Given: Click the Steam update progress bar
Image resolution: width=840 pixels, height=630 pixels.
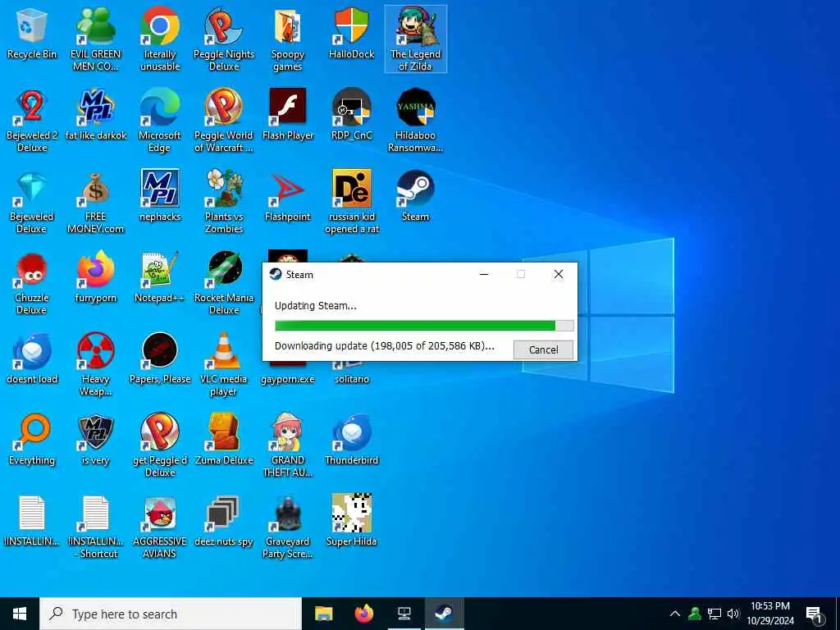Looking at the screenshot, I should pyautogui.click(x=424, y=326).
